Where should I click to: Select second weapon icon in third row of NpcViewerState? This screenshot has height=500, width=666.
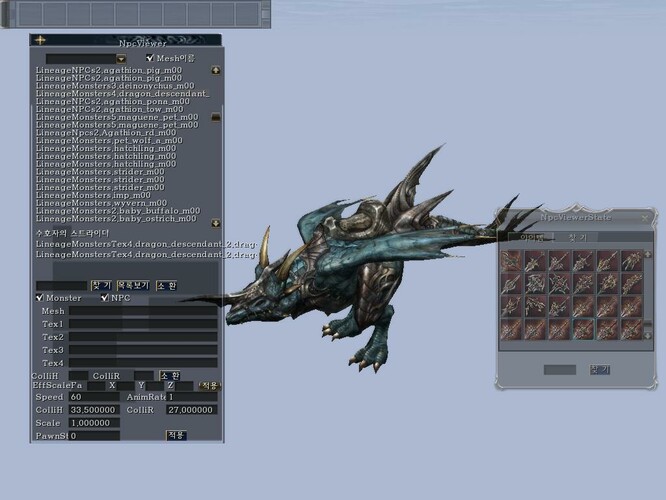(535, 306)
